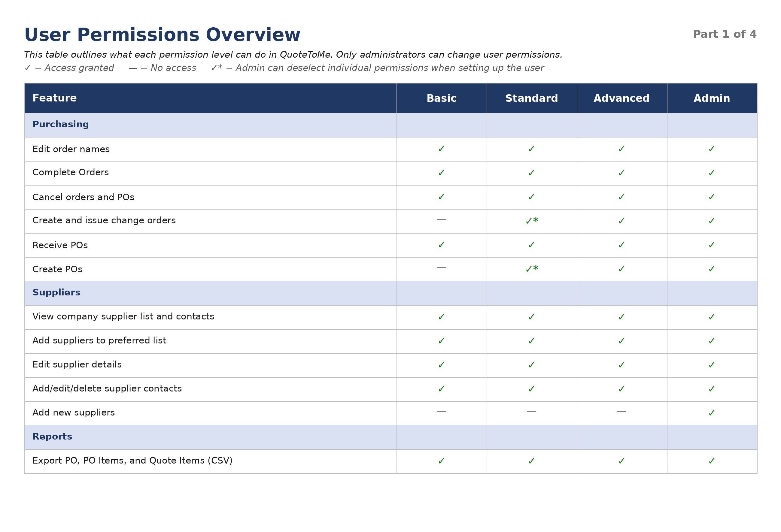Click the Feature column header
The width and height of the screenshot is (781, 532).
click(54, 98)
